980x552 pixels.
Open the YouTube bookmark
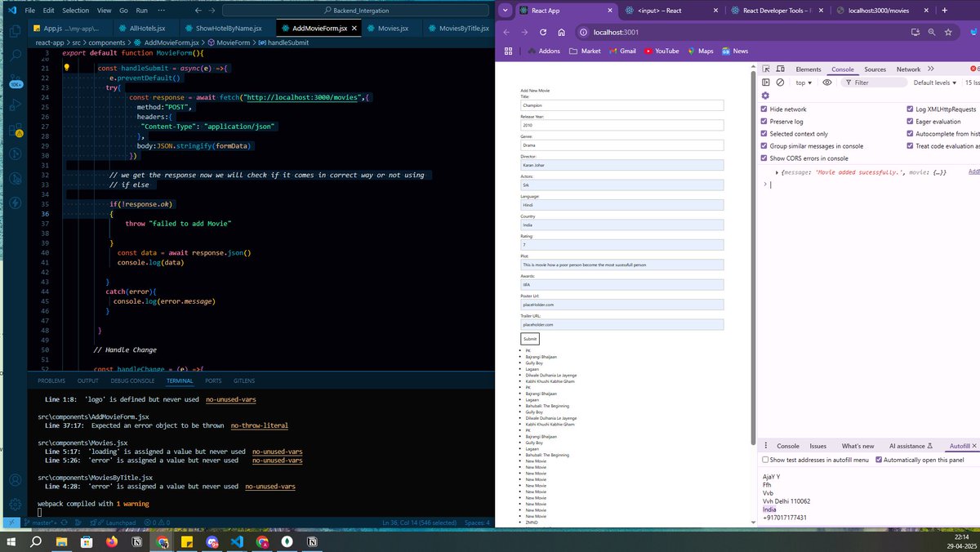[661, 51]
